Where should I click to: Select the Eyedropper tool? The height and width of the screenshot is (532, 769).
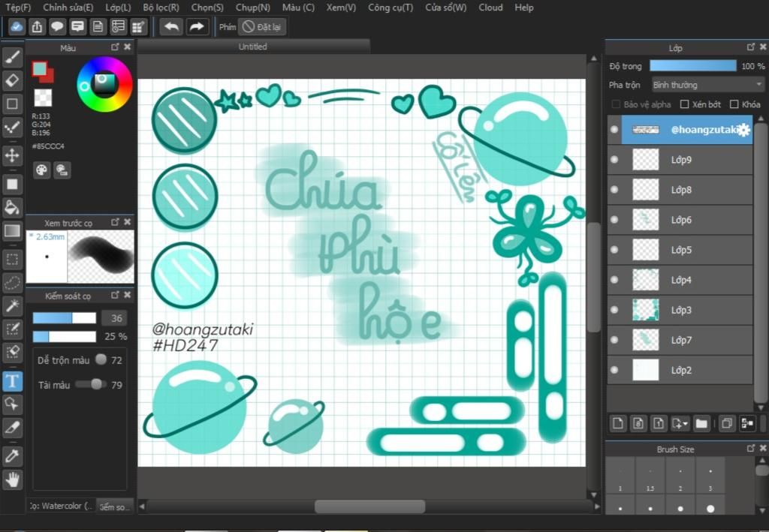(12, 455)
